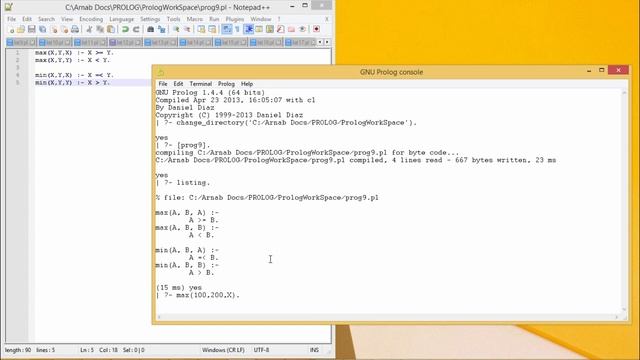Image resolution: width=640 pixels, height=360 pixels.
Task: Click the Save All toolbar icon
Action: tap(42, 29)
